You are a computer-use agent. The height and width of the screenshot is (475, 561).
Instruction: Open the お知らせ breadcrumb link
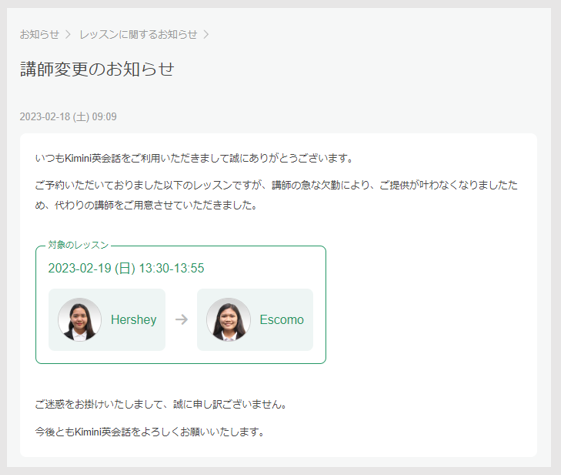click(39, 34)
